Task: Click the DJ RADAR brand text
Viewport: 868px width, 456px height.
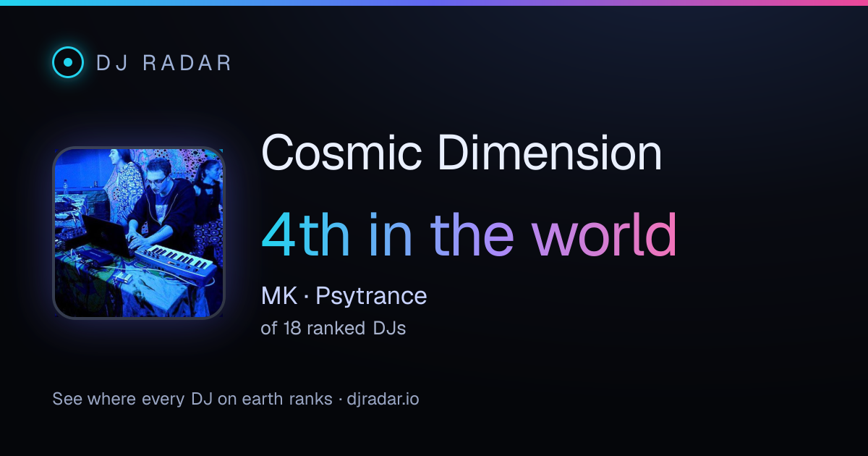Action: point(164,63)
